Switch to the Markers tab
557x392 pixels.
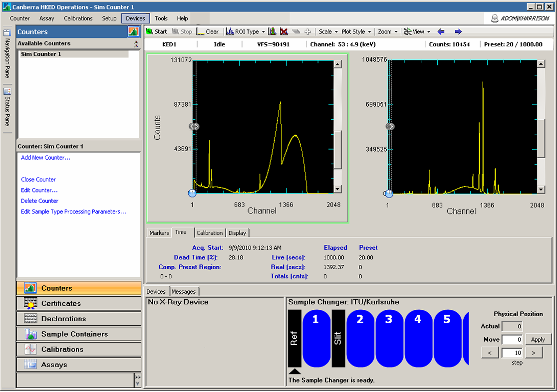coord(159,233)
